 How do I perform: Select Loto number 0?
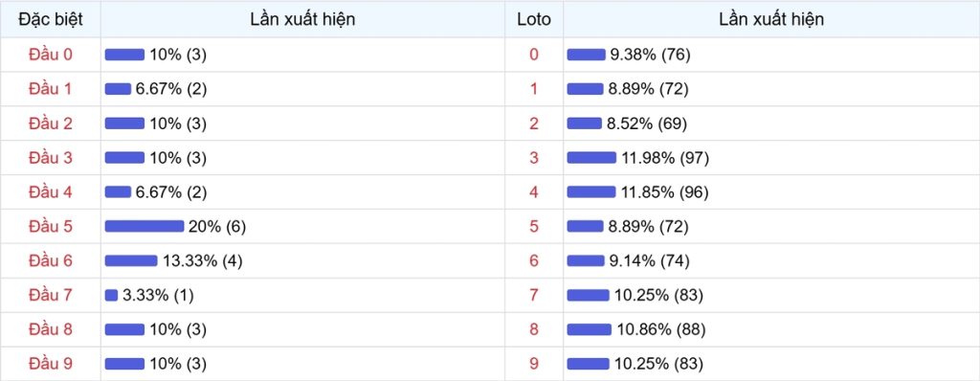[x=534, y=55]
